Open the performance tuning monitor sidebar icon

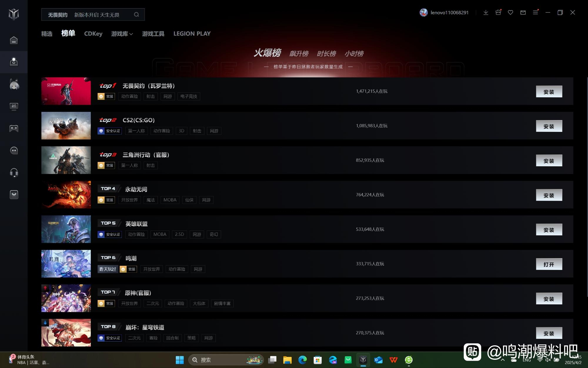tap(14, 106)
